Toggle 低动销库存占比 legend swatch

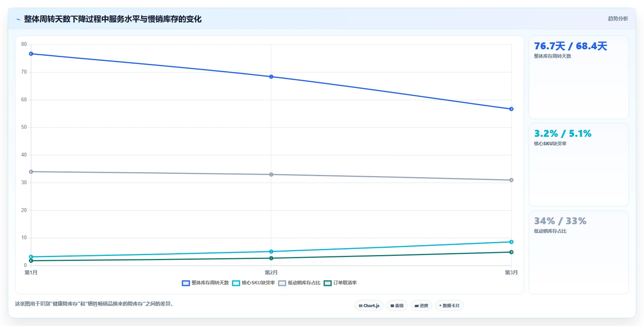click(282, 283)
